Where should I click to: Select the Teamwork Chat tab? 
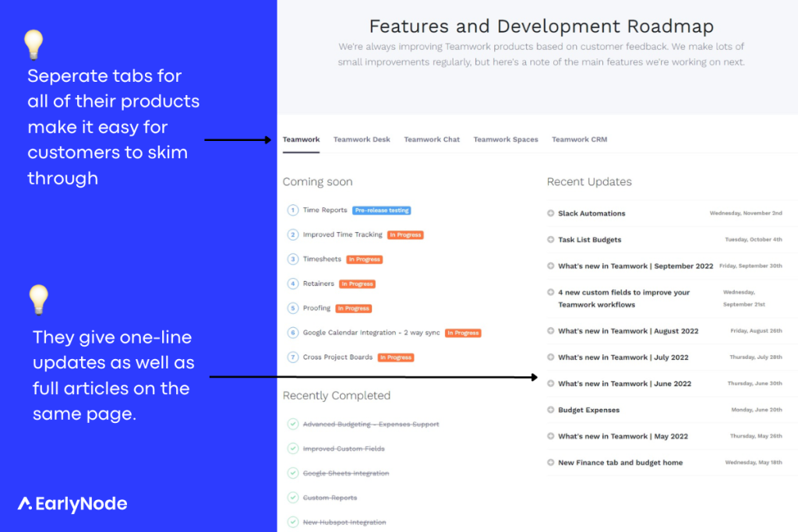(x=432, y=139)
